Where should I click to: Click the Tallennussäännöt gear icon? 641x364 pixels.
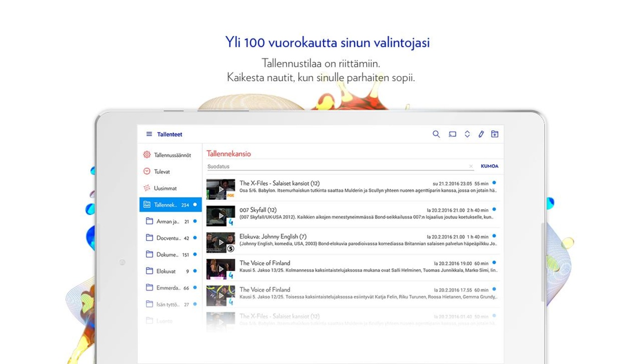[146, 155]
